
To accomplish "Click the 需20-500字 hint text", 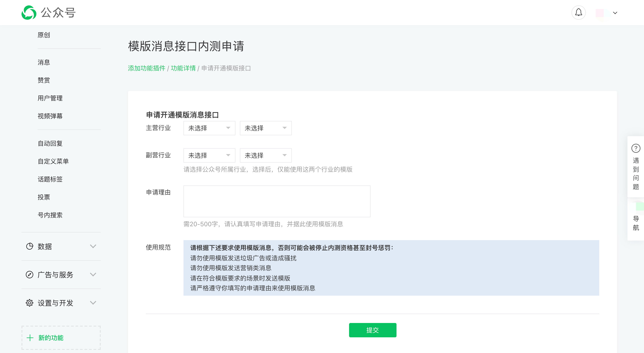I will 263,224.
